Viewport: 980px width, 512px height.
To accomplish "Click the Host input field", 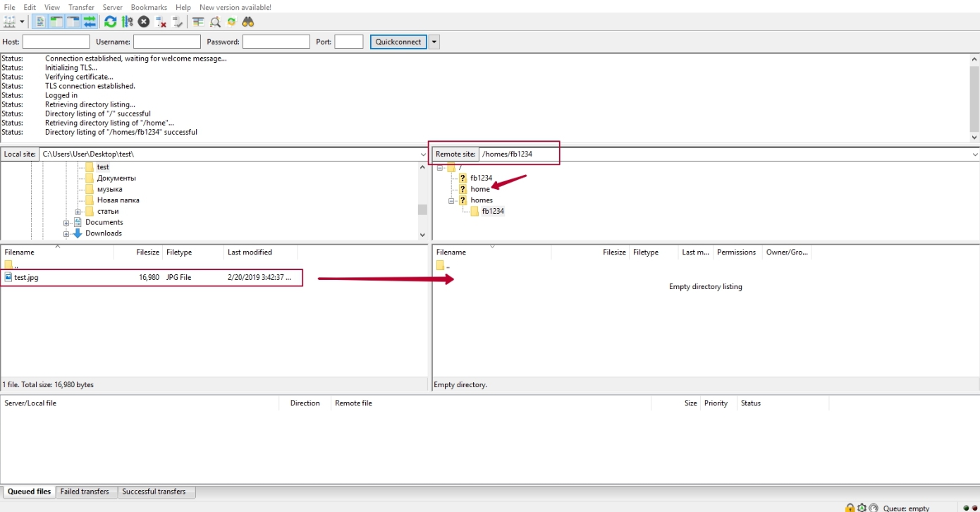I will (56, 42).
